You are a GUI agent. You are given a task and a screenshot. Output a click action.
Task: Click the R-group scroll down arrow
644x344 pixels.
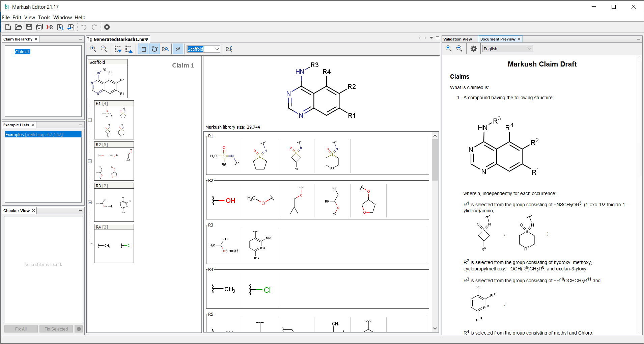point(435,328)
